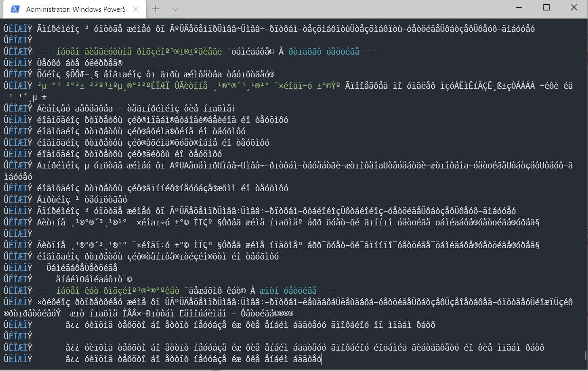This screenshot has height=371, width=588.
Task: Close the terminal window
Action: coord(574,8)
